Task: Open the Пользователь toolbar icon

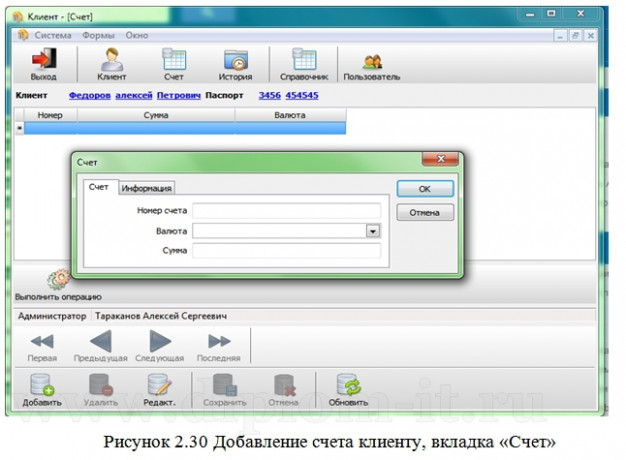Action: tap(372, 62)
